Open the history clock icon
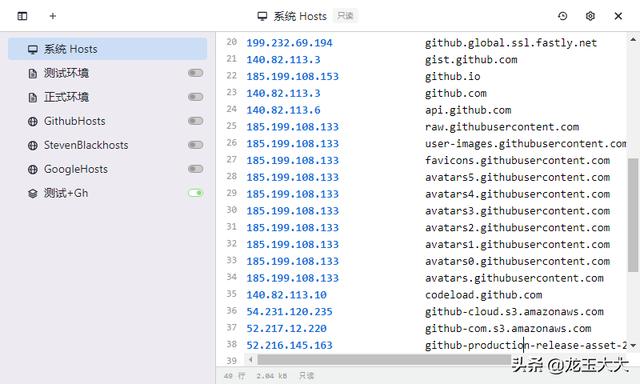Screen dimensions: 640x384 tap(562, 16)
